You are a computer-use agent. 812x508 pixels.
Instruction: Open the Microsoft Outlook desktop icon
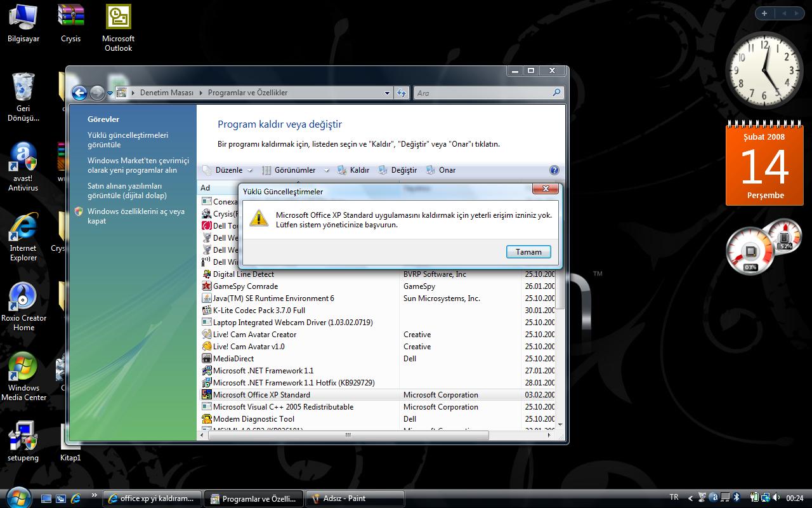pyautogui.click(x=118, y=28)
